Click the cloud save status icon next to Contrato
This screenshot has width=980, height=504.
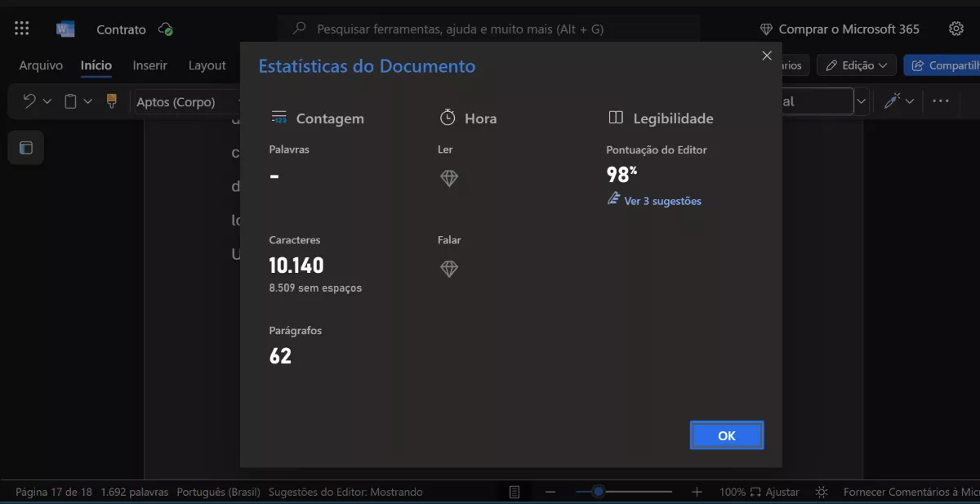(163, 28)
